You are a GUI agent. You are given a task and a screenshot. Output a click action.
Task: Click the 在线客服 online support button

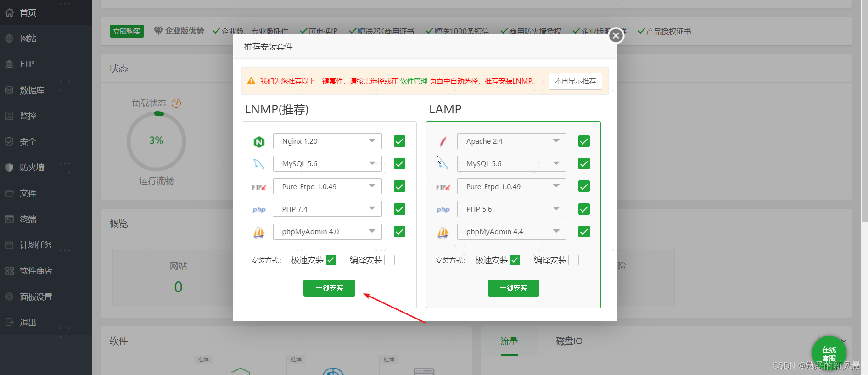coord(829,353)
